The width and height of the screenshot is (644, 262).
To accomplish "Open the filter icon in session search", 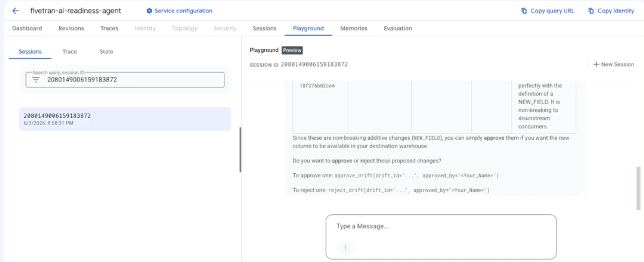I will [x=36, y=80].
